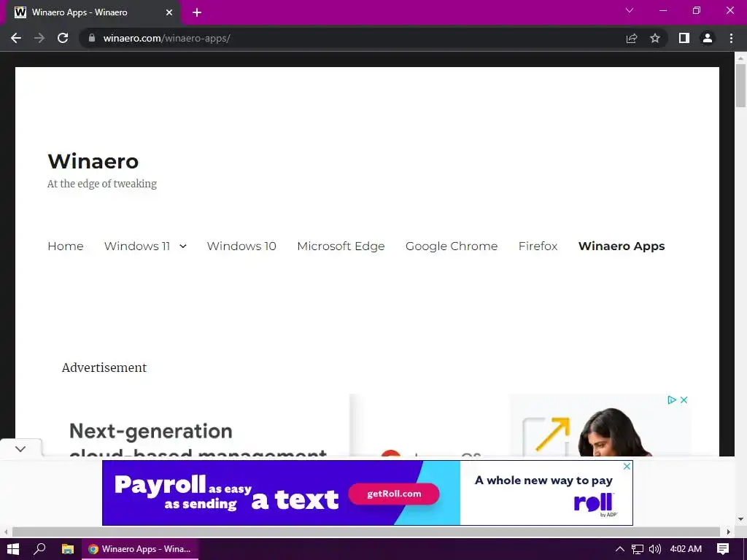Select the Chrome Winaero Apps taskbar button
The width and height of the screenshot is (747, 560).
click(141, 549)
